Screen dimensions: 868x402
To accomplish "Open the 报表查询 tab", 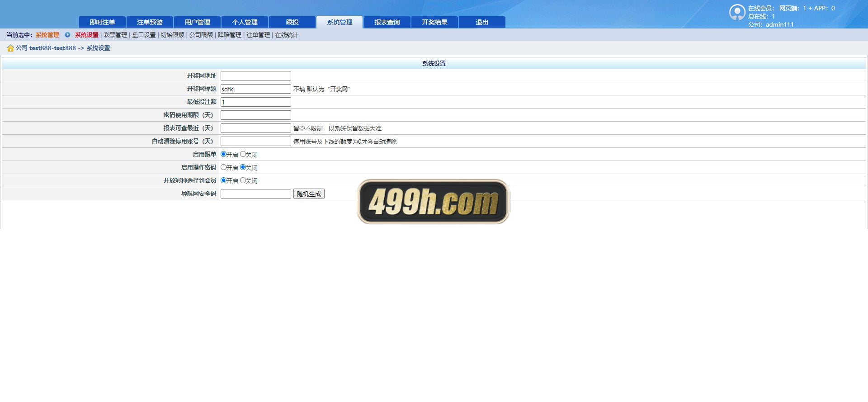I will click(x=387, y=22).
